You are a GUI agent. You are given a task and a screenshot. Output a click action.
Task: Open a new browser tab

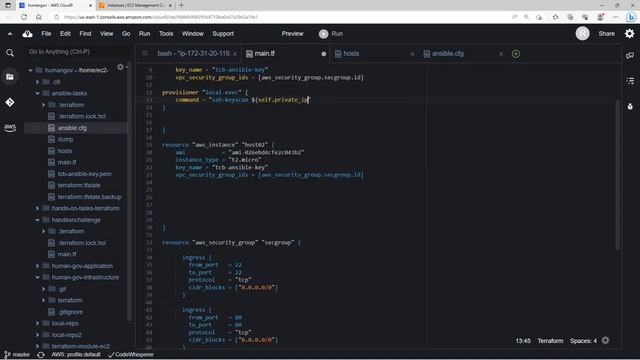181,5
